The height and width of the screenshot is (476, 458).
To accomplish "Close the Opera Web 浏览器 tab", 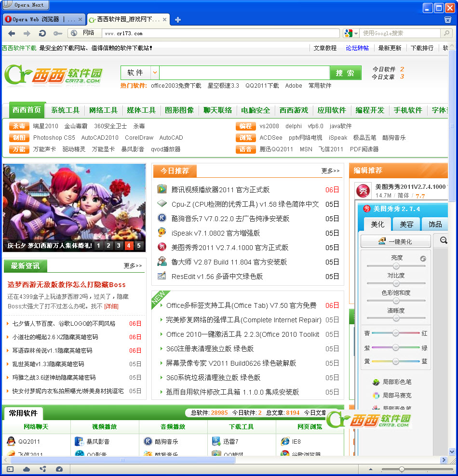I will [80, 19].
